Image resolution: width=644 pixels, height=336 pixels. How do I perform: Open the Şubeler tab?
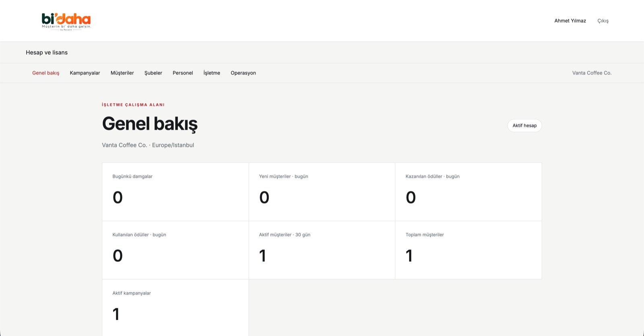tap(153, 73)
